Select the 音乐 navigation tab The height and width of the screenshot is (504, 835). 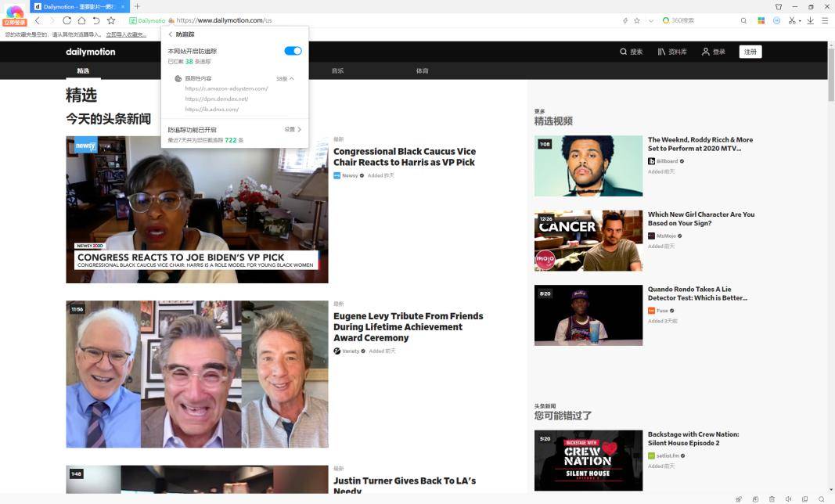pyautogui.click(x=337, y=71)
